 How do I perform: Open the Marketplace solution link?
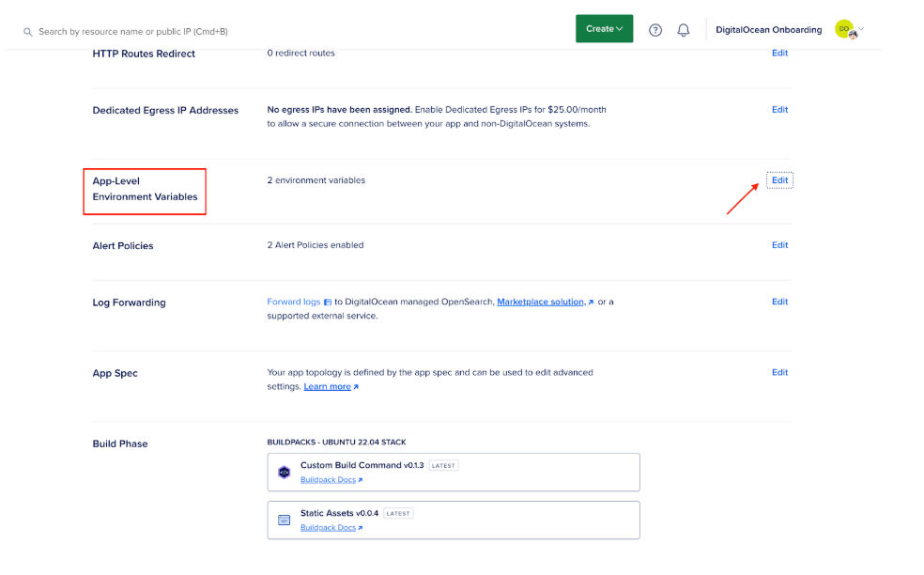(540, 302)
